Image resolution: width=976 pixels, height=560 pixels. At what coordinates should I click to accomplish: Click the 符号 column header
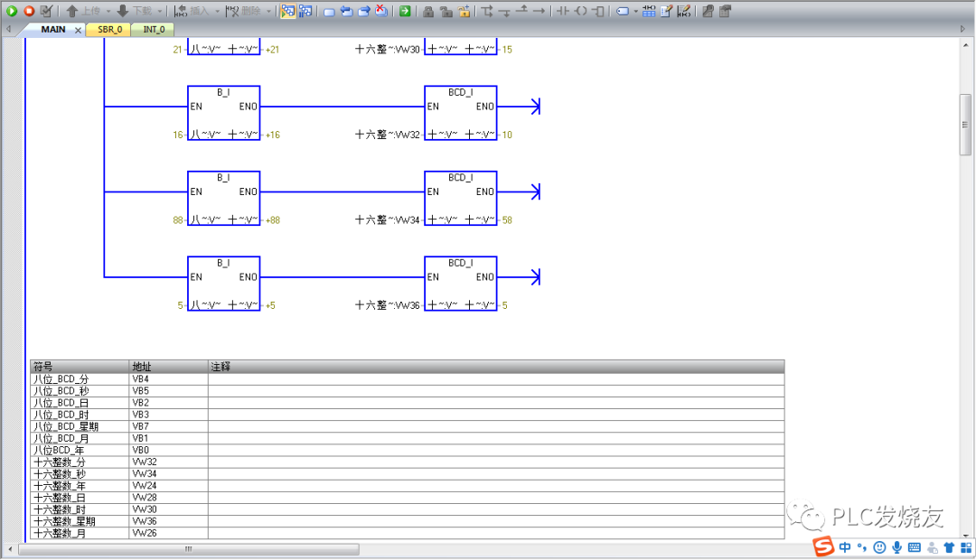coord(80,367)
